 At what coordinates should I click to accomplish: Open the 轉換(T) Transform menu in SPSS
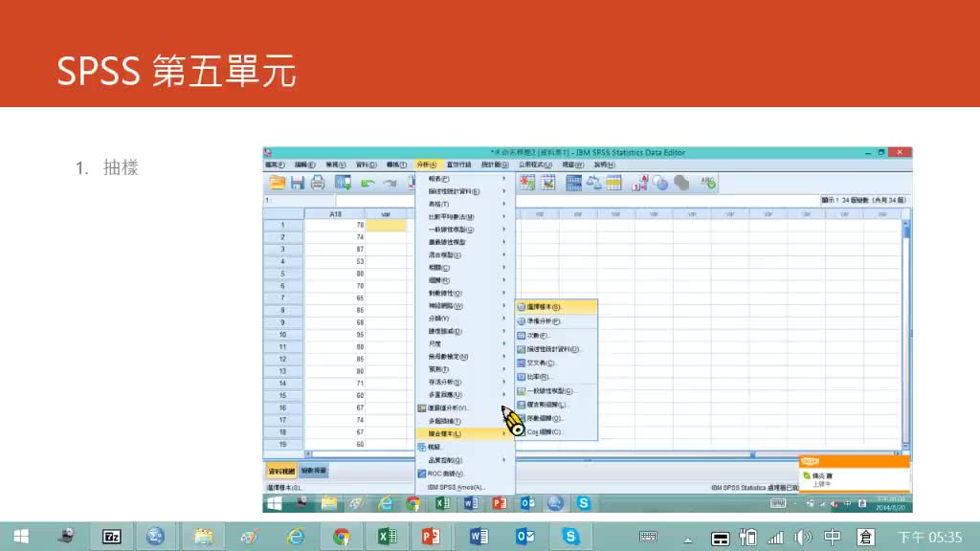(396, 165)
